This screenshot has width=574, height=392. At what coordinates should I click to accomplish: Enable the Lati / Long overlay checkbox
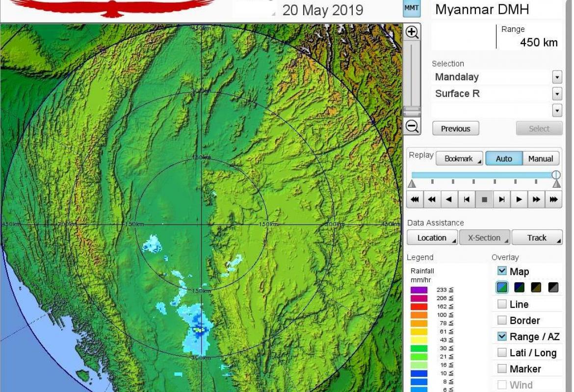[x=502, y=353]
